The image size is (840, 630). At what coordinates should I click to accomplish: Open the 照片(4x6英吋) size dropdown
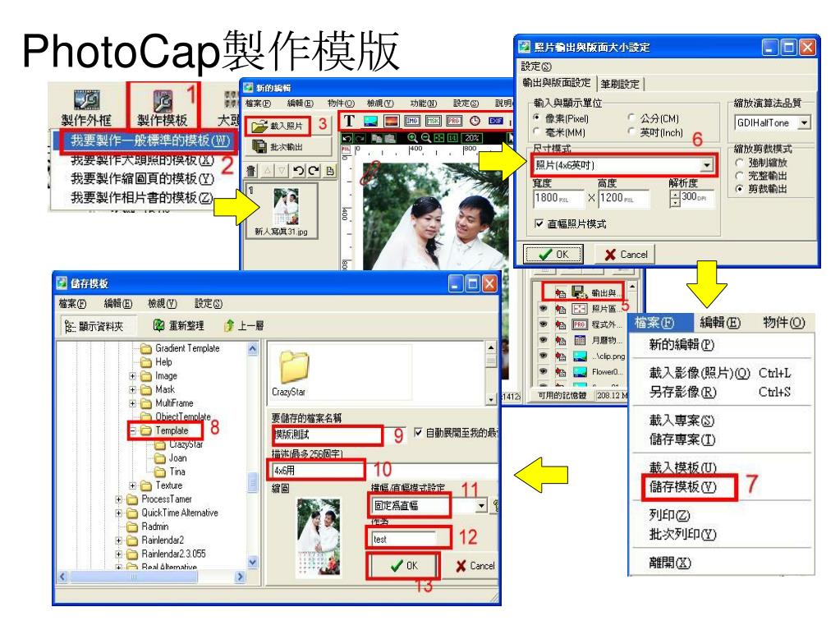707,165
